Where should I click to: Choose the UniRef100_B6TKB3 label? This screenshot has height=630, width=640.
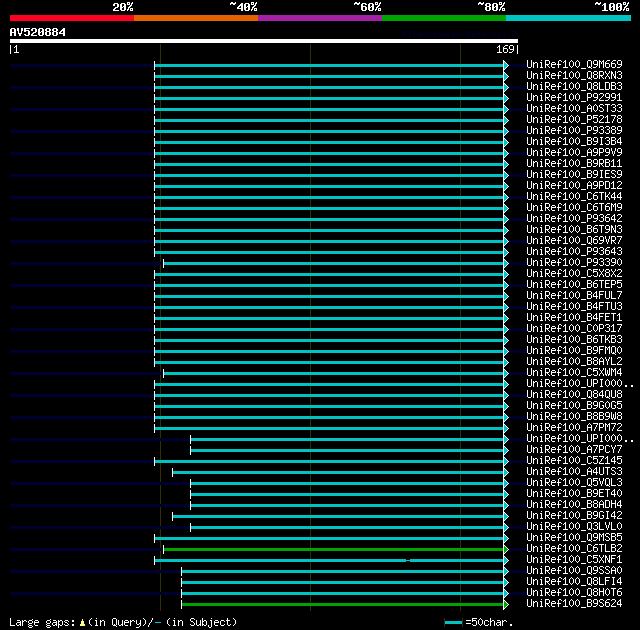[x=574, y=340]
